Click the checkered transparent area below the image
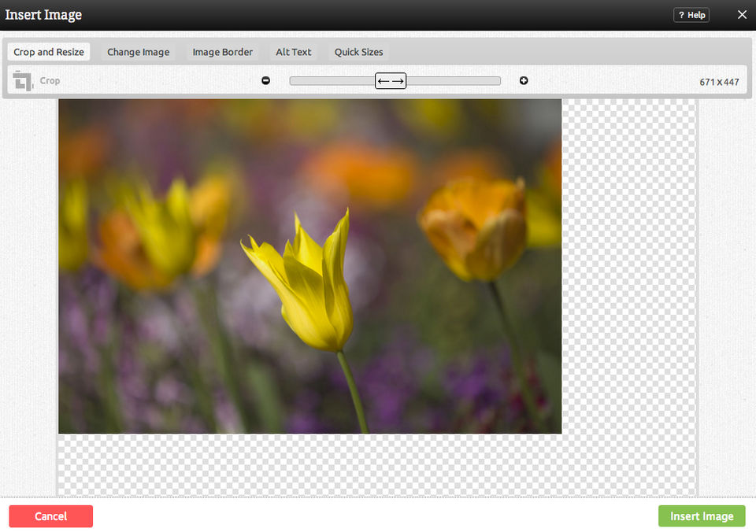Image resolution: width=756 pixels, height=532 pixels. [x=315, y=464]
